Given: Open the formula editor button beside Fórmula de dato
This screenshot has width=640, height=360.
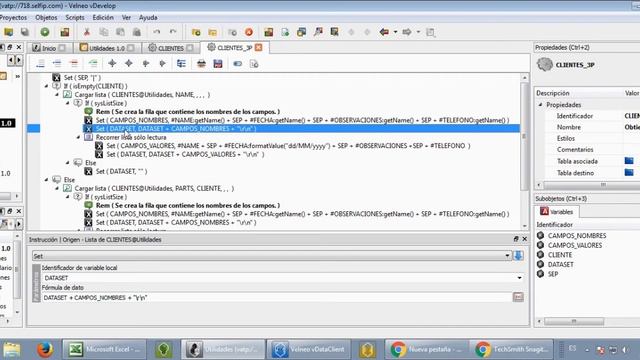Looking at the screenshot, I should [518, 297].
